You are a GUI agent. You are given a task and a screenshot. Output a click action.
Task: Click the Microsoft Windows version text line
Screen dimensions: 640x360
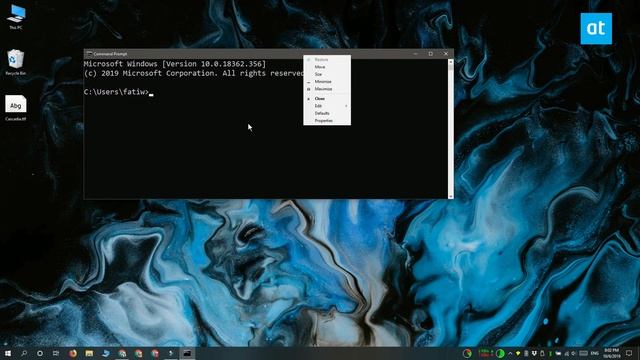pyautogui.click(x=175, y=64)
